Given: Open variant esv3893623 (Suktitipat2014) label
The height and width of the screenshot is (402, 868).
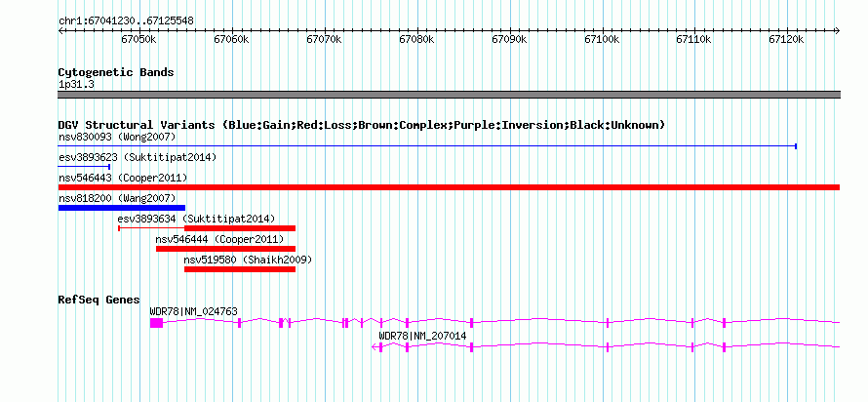Looking at the screenshot, I should click(138, 157).
